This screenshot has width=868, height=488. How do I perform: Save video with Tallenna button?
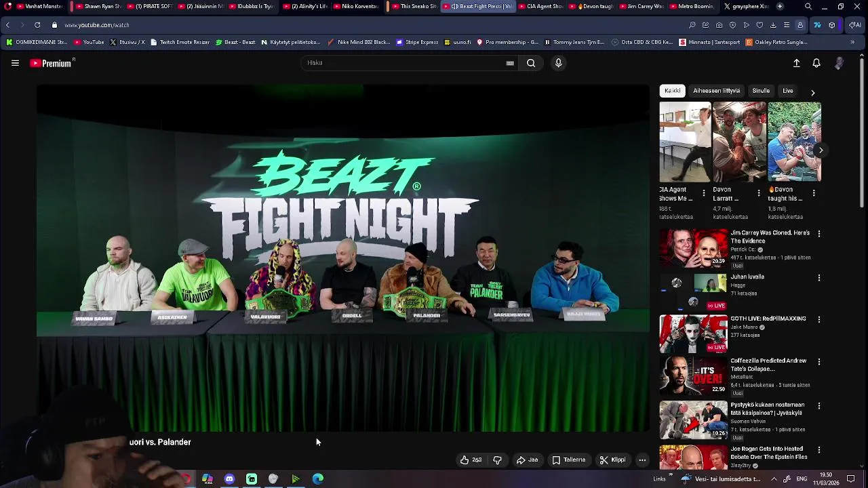[x=568, y=460]
